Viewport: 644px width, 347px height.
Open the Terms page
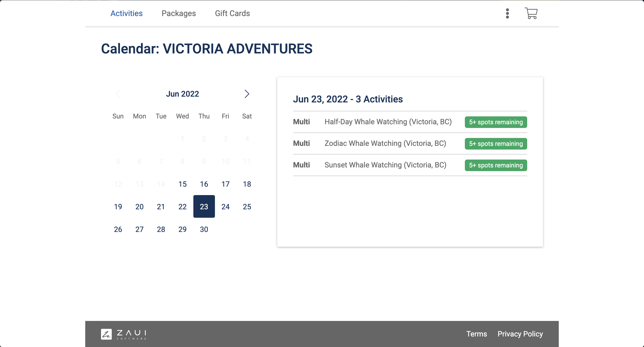coord(477,334)
